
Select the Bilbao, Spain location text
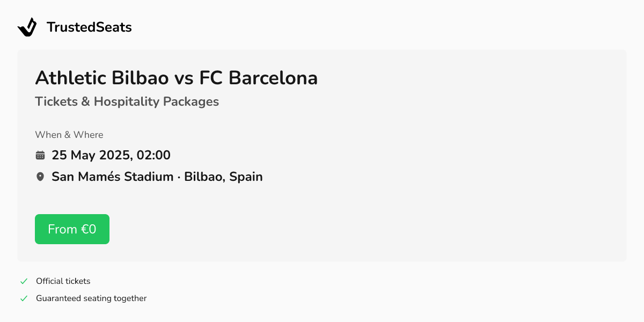click(x=224, y=177)
